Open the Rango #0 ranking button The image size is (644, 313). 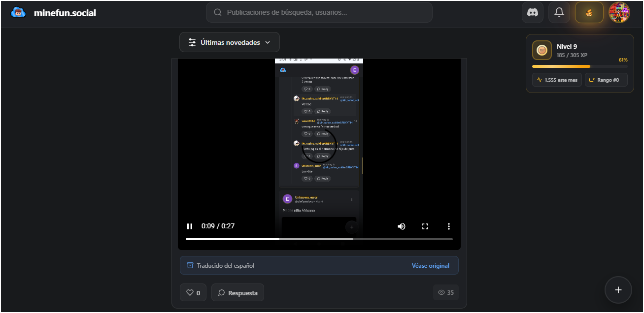(606, 80)
